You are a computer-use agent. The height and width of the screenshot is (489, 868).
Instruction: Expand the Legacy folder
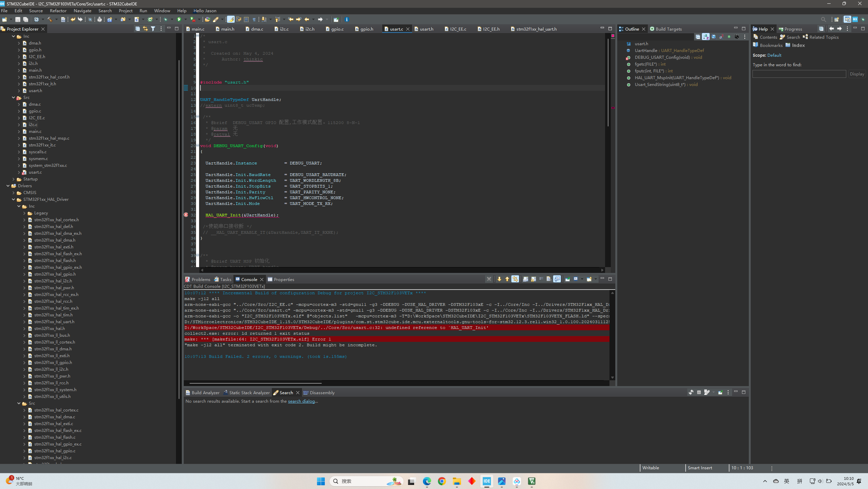coord(24,213)
